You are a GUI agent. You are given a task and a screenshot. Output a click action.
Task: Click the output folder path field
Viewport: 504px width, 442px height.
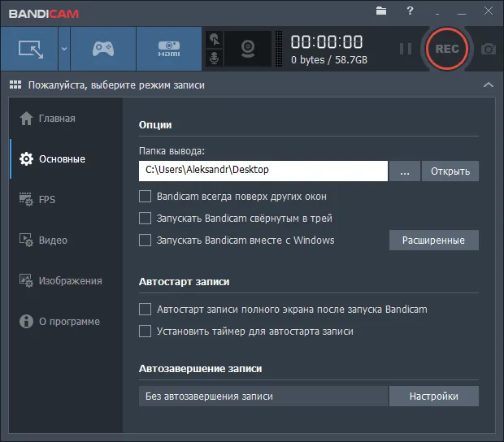[263, 171]
